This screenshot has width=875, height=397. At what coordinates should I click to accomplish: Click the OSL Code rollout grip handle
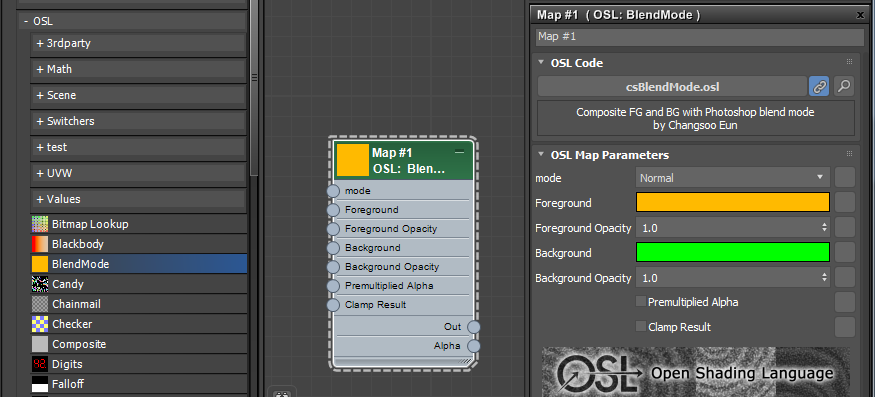(849, 62)
